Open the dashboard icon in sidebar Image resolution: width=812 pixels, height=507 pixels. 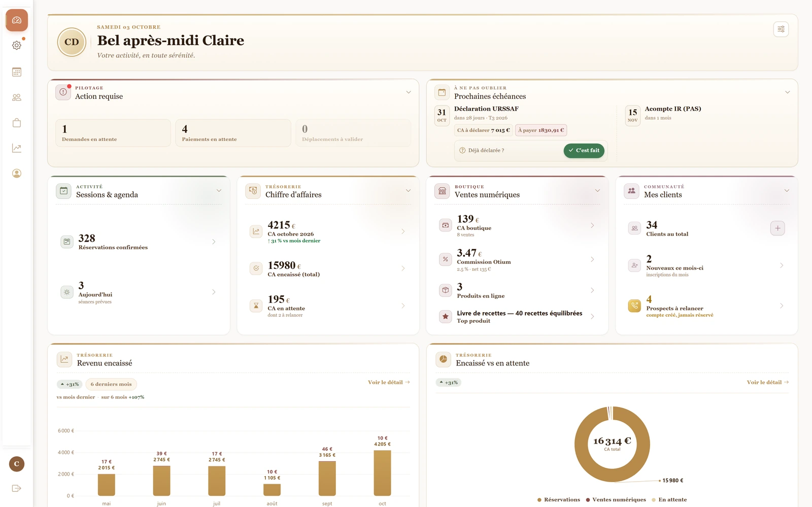coord(17,20)
